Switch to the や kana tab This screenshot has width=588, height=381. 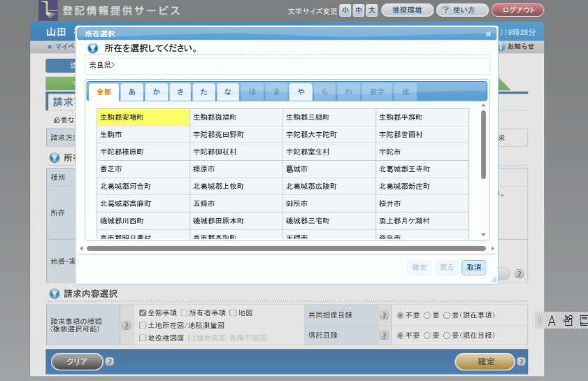301,92
